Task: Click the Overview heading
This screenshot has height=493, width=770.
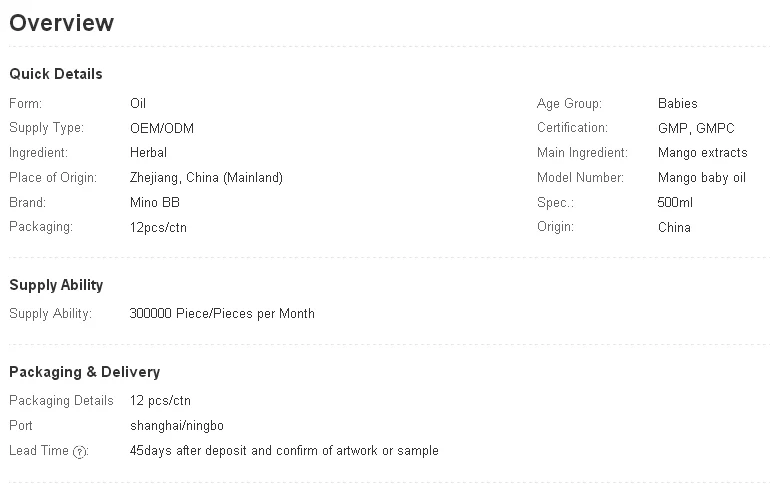Action: 62,23
